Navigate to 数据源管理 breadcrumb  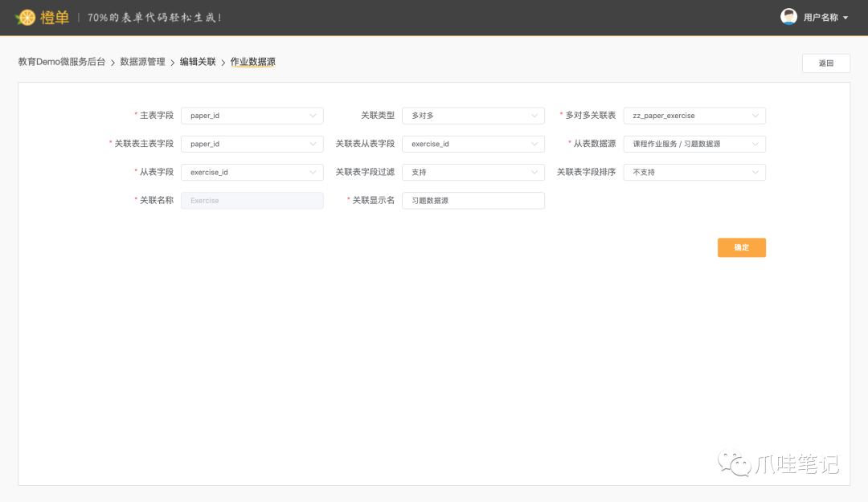142,61
